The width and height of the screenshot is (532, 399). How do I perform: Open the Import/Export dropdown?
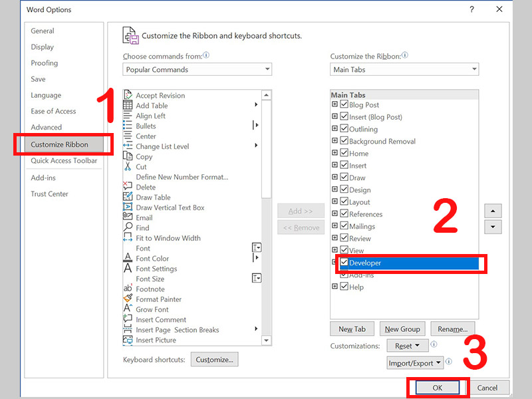pos(414,363)
